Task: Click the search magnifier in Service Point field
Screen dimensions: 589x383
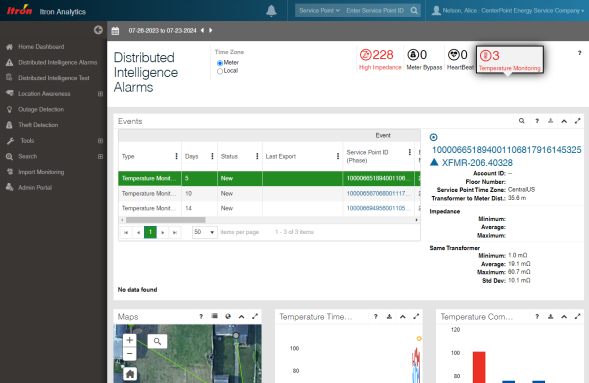Action: click(414, 11)
